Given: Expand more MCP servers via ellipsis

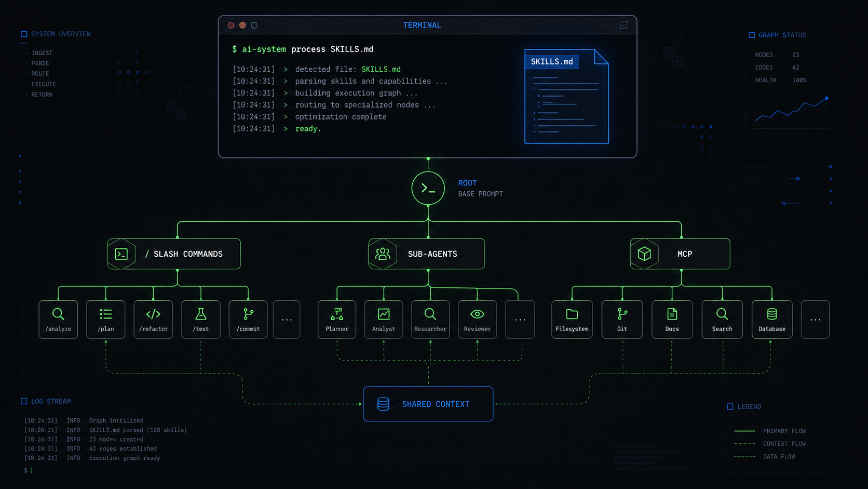Looking at the screenshot, I should coord(815,320).
